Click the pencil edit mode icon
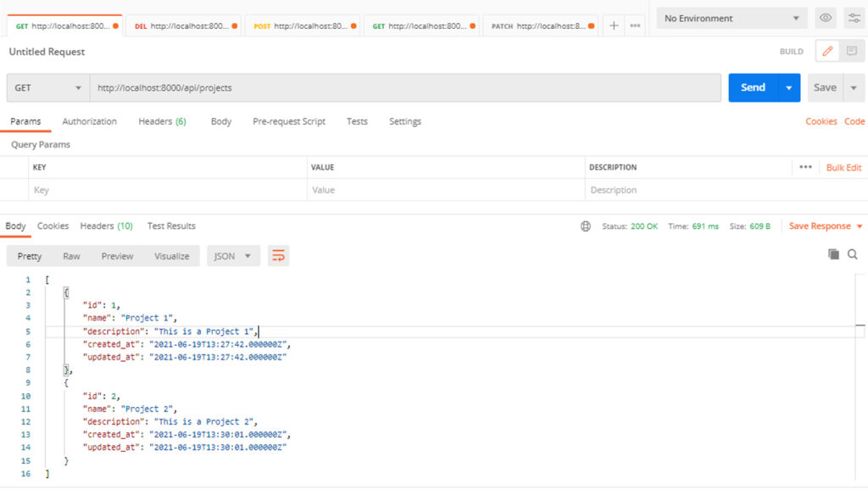The width and height of the screenshot is (868, 490). tap(827, 52)
